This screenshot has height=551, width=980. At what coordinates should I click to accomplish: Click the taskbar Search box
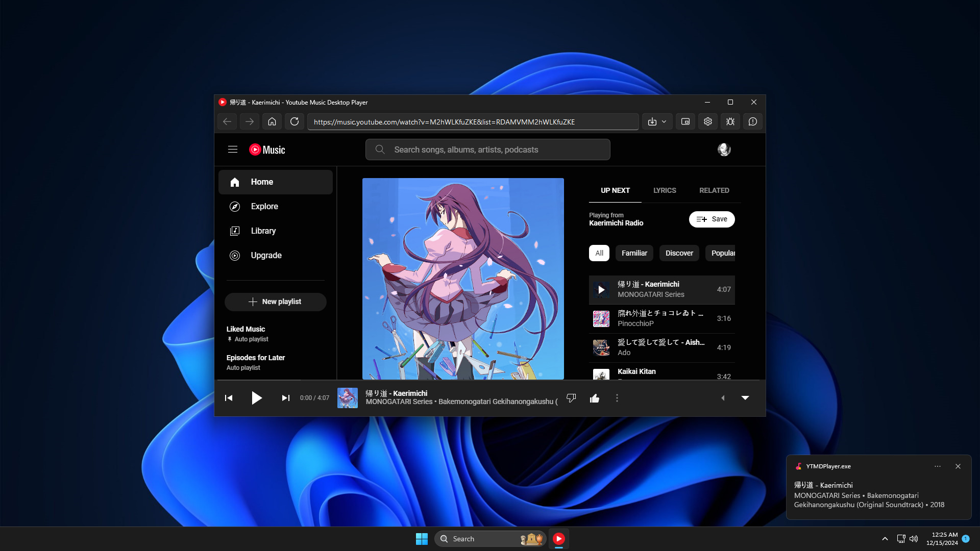[x=490, y=539]
